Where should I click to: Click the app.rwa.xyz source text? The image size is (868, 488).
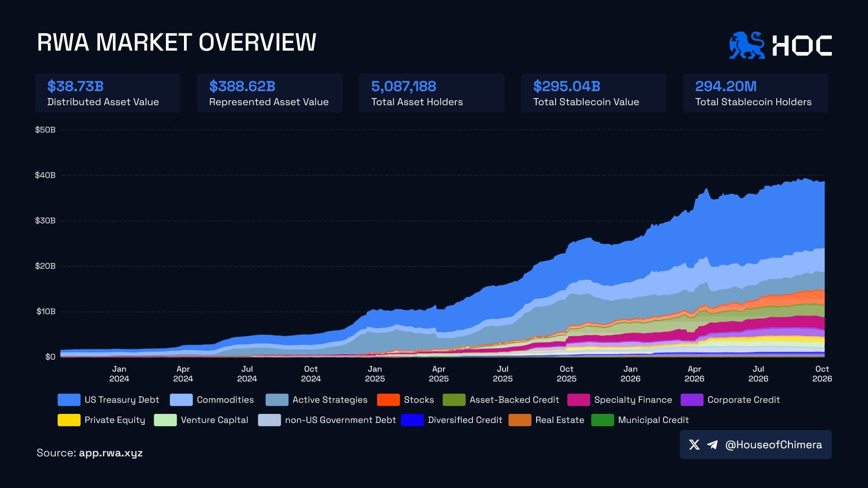(x=111, y=453)
